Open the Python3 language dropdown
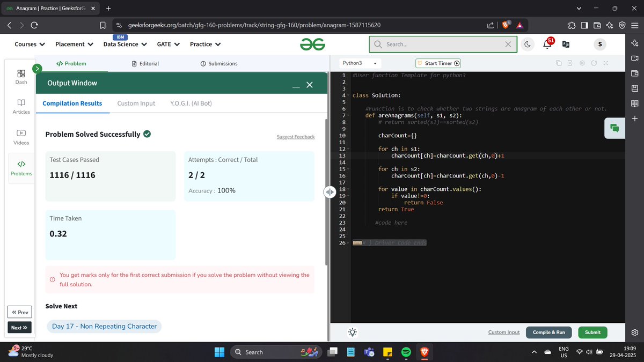 tap(358, 63)
